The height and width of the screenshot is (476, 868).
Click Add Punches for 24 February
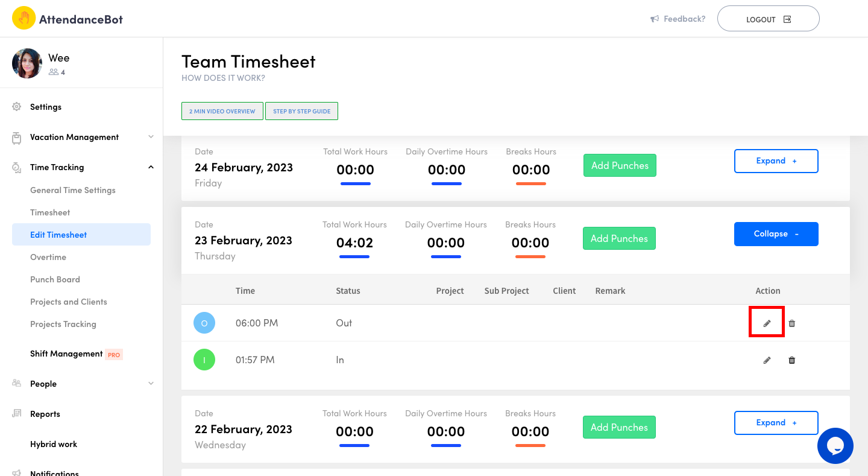(x=620, y=165)
